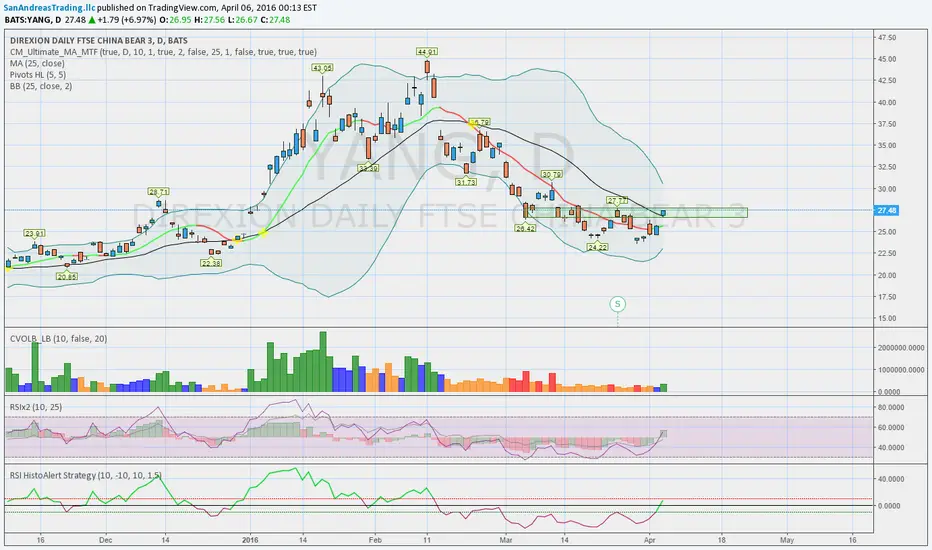The height and width of the screenshot is (550, 932).
Task: Select the RSI HistoAlert Strategy title
Action: [x=86, y=476]
